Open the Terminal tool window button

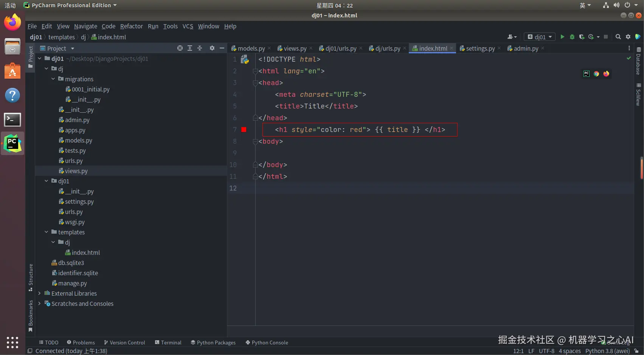[x=168, y=343]
